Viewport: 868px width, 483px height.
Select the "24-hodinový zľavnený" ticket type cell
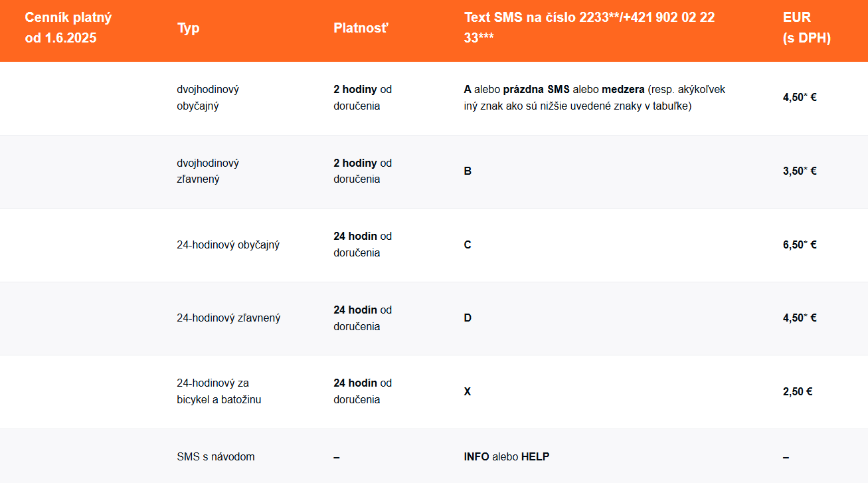(x=228, y=318)
